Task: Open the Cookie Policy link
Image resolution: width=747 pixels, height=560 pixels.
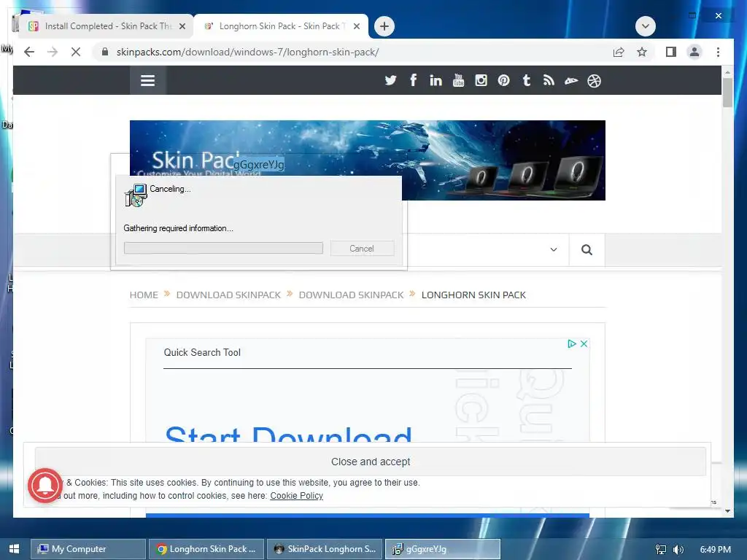Action: pos(296,496)
